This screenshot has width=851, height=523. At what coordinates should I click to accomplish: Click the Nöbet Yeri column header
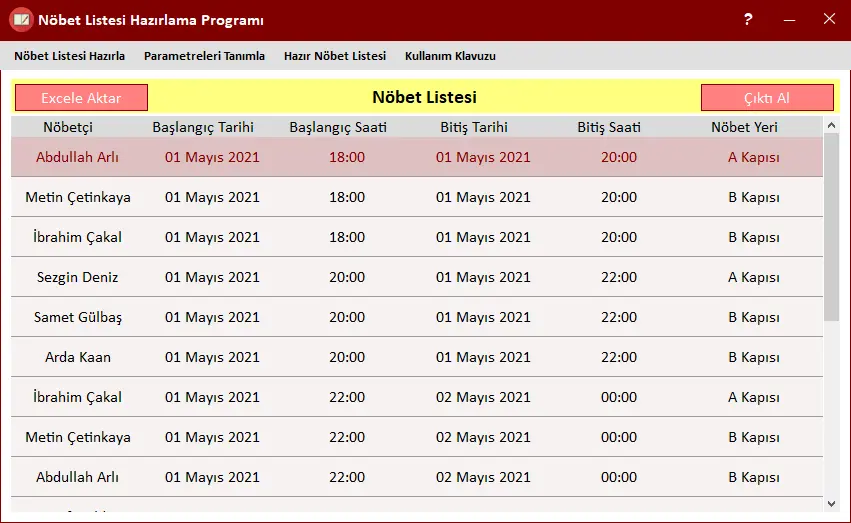[744, 127]
